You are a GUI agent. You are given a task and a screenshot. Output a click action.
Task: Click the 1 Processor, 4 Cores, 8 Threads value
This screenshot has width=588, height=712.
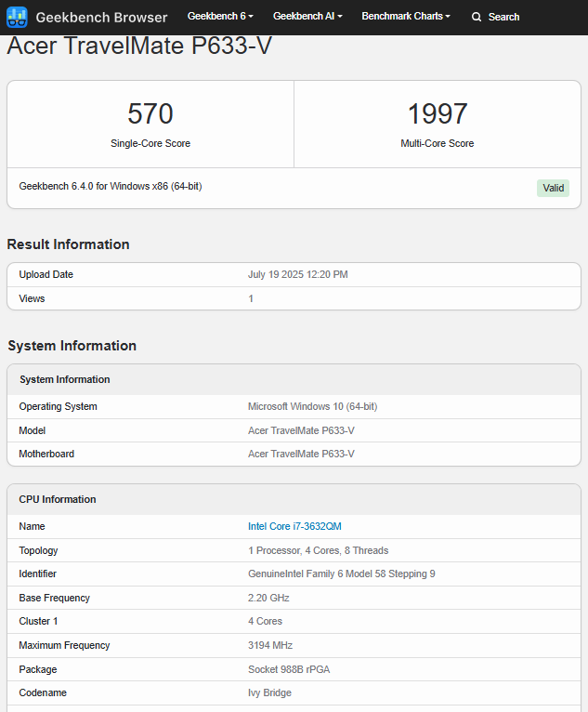318,550
